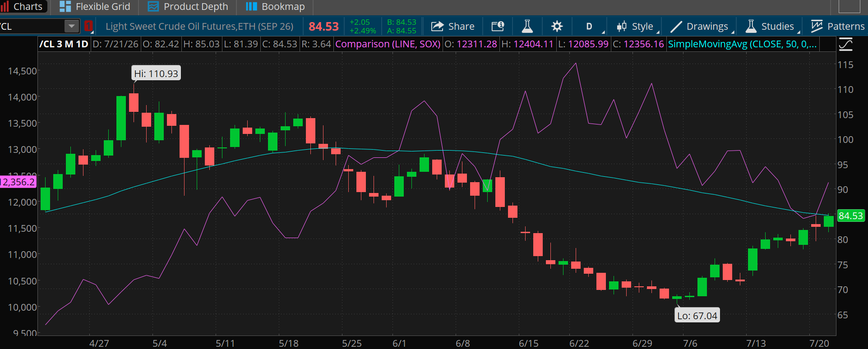Select the Comparison (LINE, SOX) study label
Viewport: 868px width, 349px height.
[x=388, y=44]
